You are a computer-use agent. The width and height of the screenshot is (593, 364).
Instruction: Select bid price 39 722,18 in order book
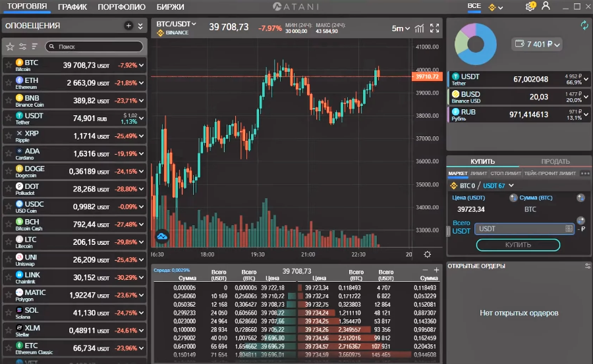(x=273, y=288)
